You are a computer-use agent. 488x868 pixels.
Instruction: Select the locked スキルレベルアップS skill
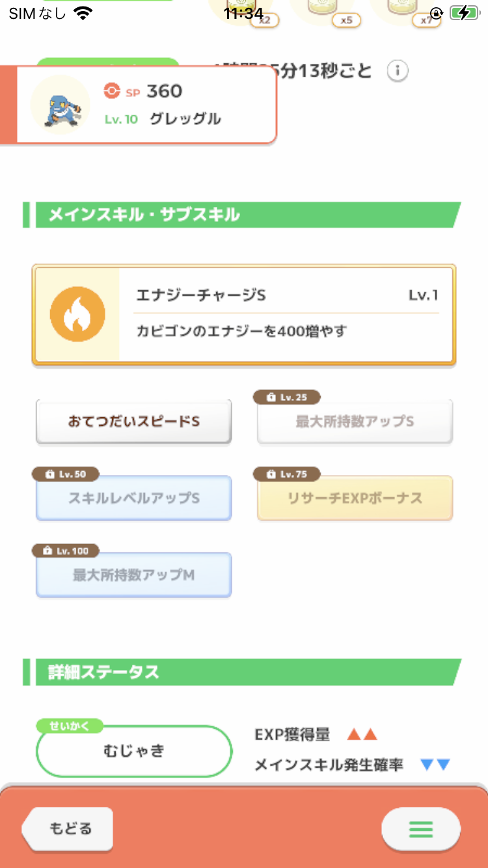point(133,498)
